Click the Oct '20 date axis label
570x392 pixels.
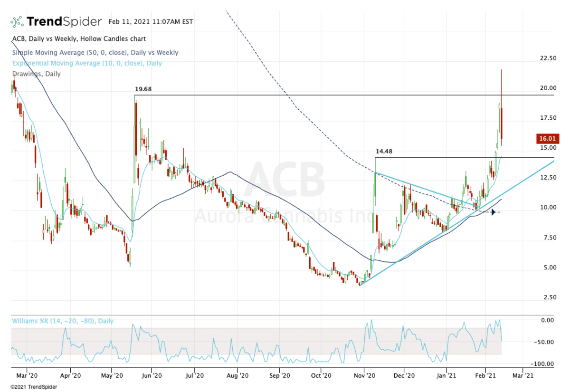tap(321, 375)
